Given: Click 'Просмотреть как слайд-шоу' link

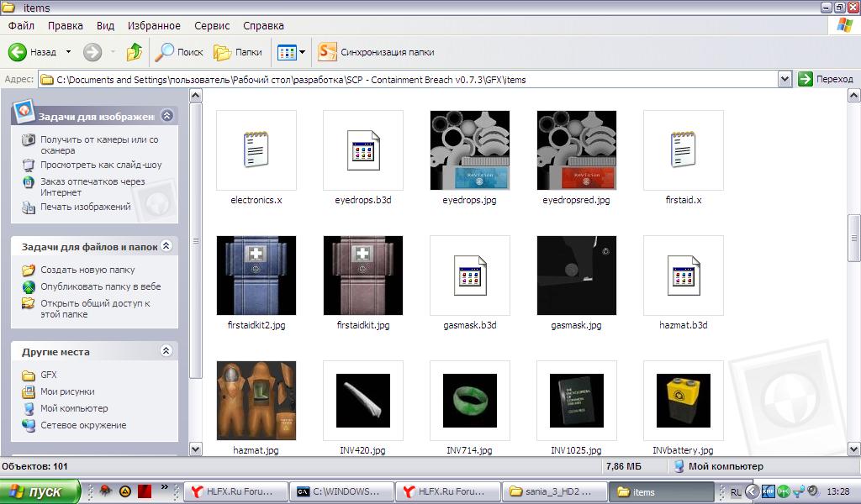Looking at the screenshot, I should [x=101, y=165].
